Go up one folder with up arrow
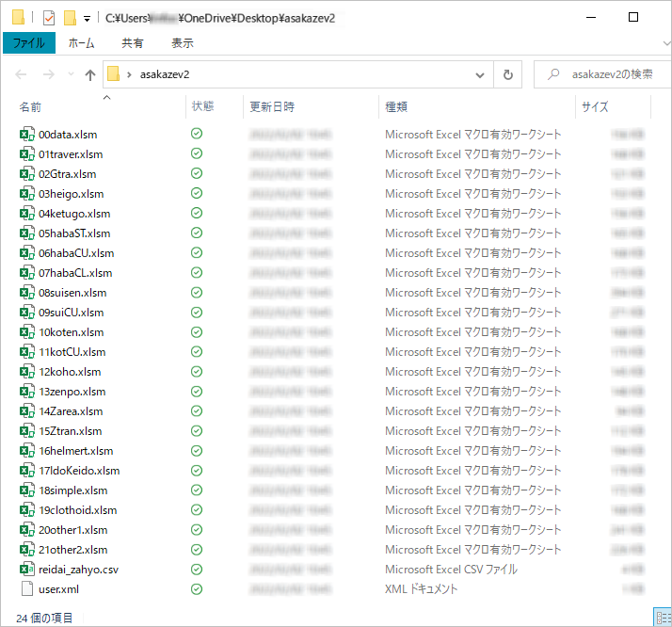The height and width of the screenshot is (627, 672). (90, 74)
